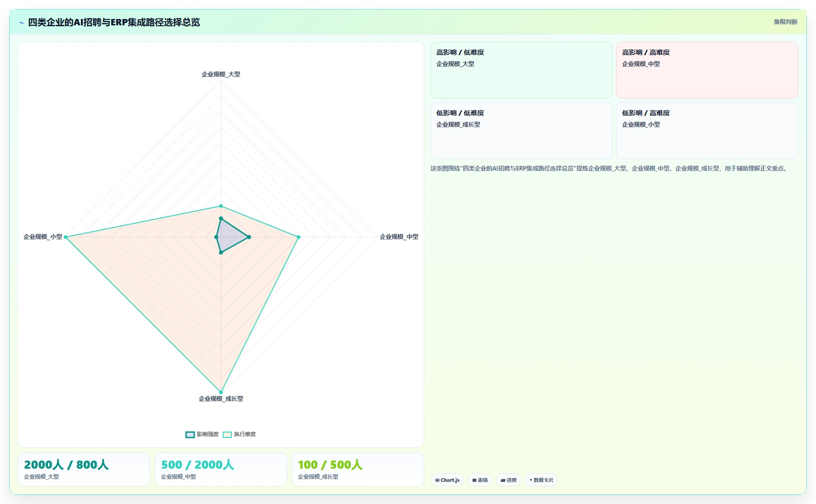The height and width of the screenshot is (504, 816).
Task: Click the 象限判断 label in header
Action: (785, 22)
